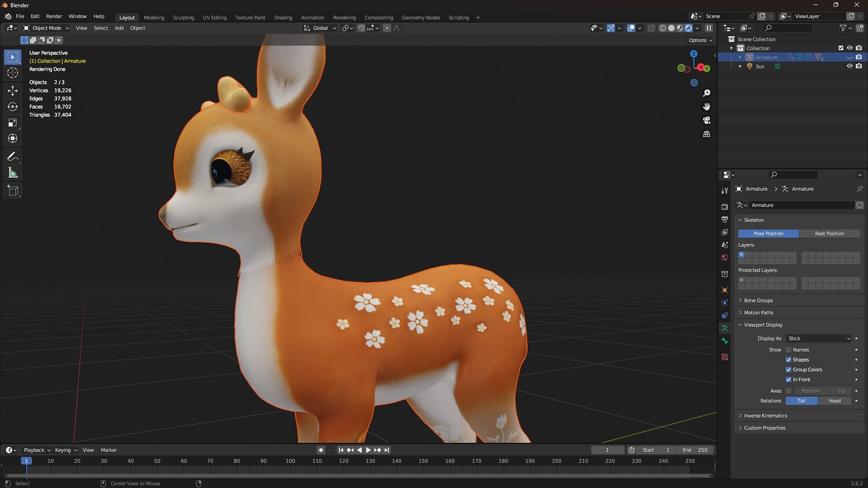Enable Names display checkbox
The width and height of the screenshot is (868, 488).
point(788,350)
